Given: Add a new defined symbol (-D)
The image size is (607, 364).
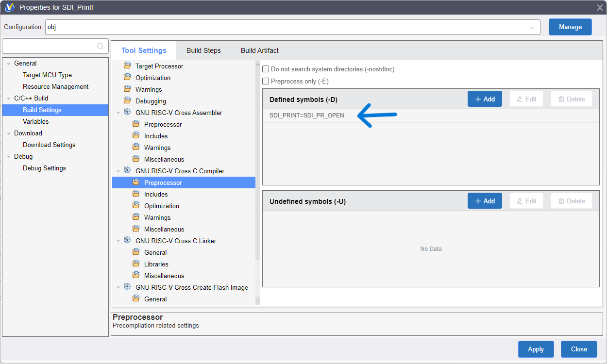Looking at the screenshot, I should point(485,99).
